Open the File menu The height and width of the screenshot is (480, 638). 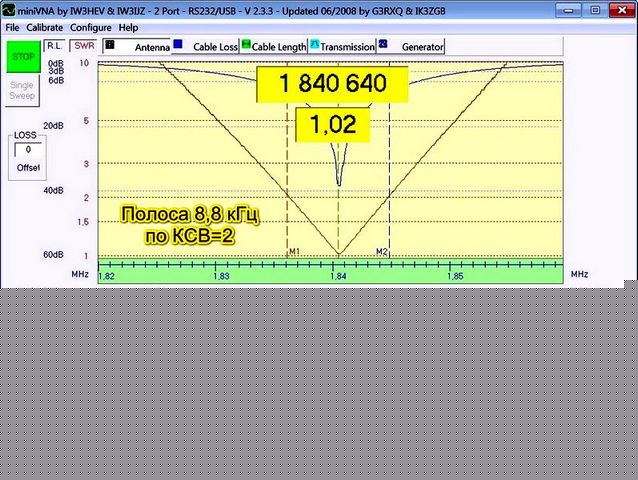pos(12,28)
